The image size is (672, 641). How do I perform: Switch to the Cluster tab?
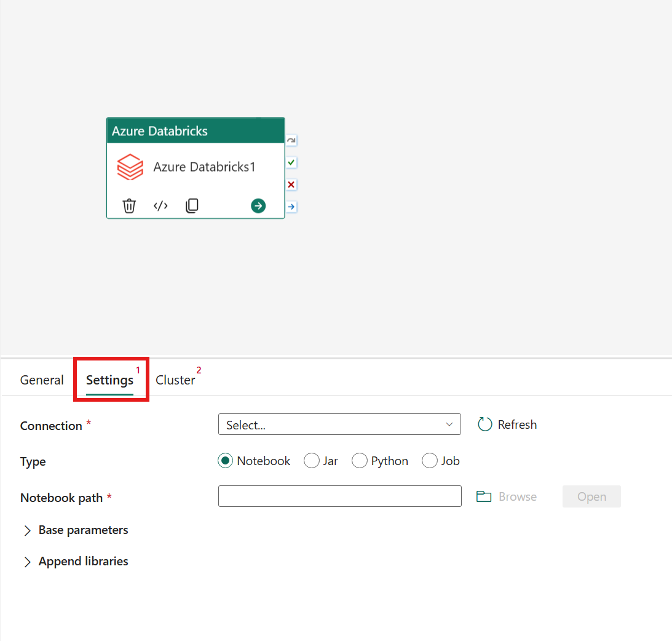[175, 380]
